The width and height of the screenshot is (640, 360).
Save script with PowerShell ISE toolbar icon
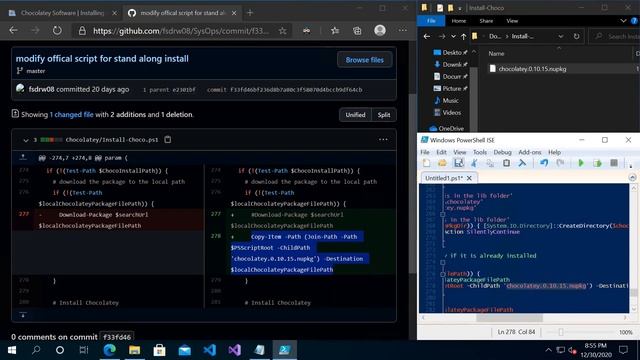click(458, 163)
